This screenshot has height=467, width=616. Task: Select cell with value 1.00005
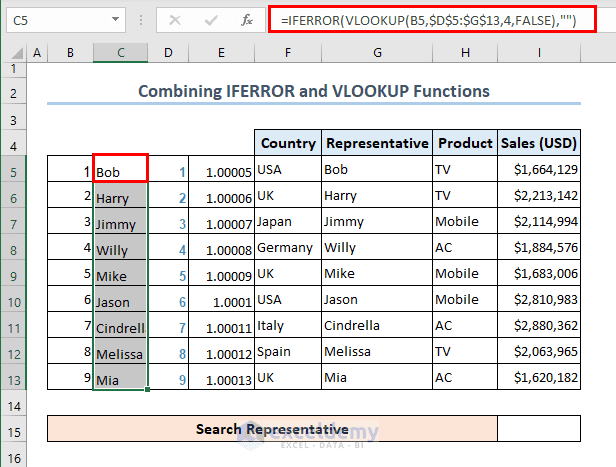(x=222, y=169)
